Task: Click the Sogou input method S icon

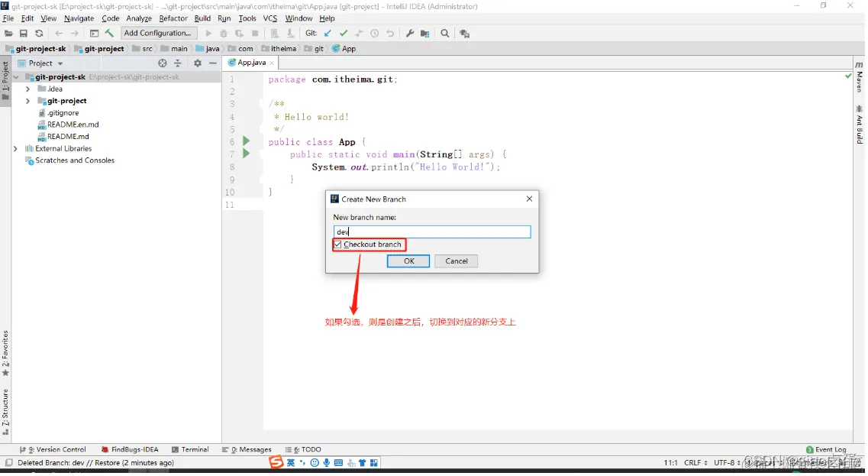Action: [276, 462]
